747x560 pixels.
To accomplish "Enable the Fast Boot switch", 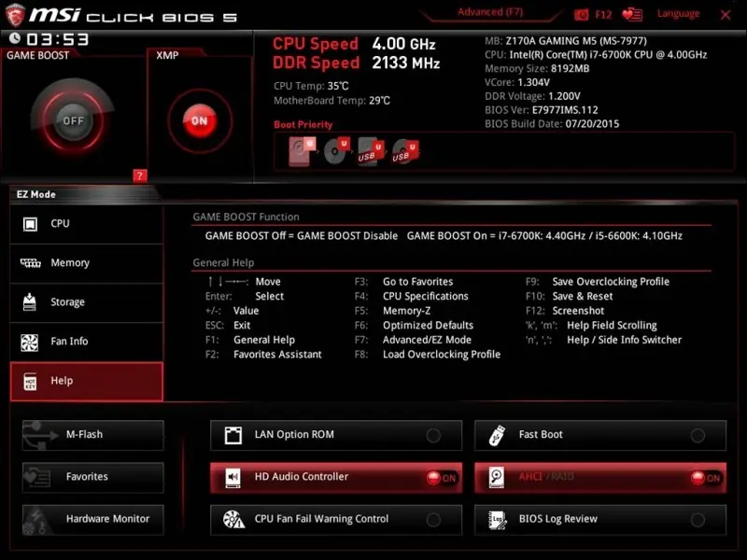I will 698,435.
